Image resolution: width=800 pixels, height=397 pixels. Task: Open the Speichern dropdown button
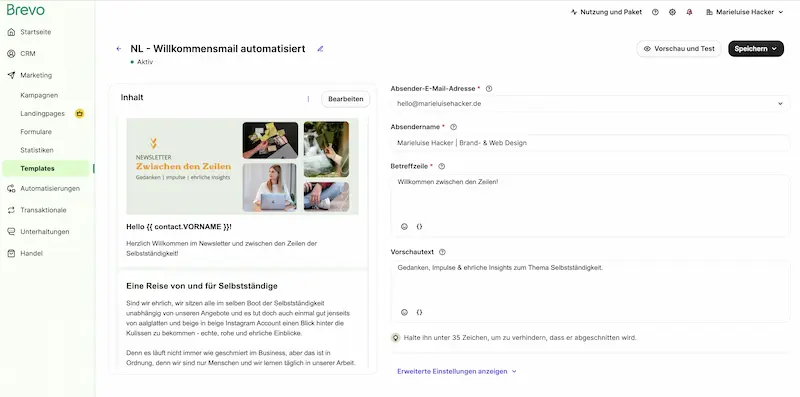tap(756, 49)
